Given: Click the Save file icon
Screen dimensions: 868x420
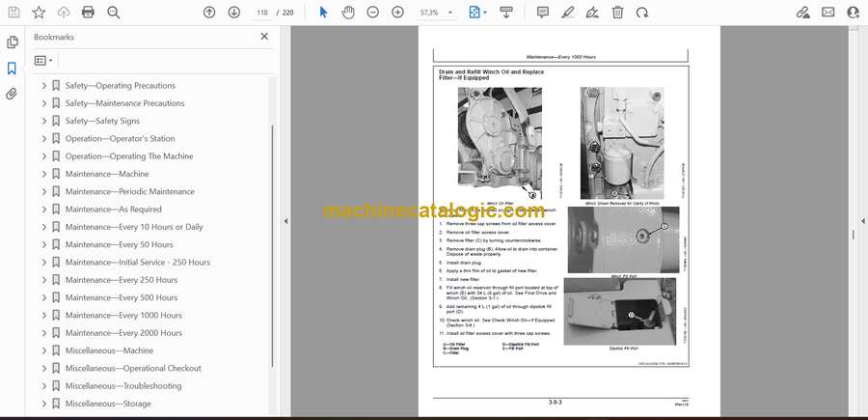Looking at the screenshot, I should [14, 13].
